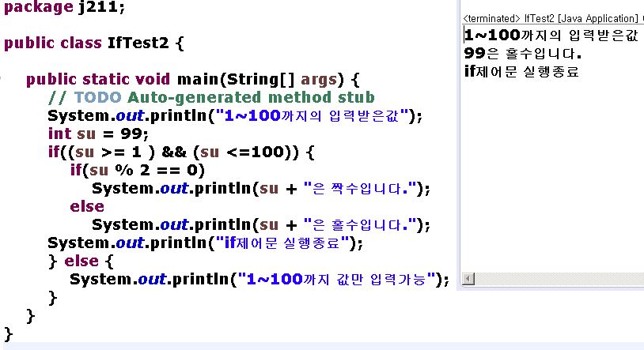Click the TODO Auto-generated method stub comment
This screenshot has height=350, width=644.
pos(211,98)
